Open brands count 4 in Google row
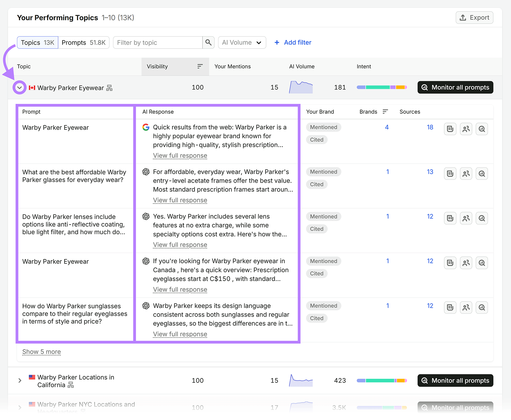 [387, 127]
